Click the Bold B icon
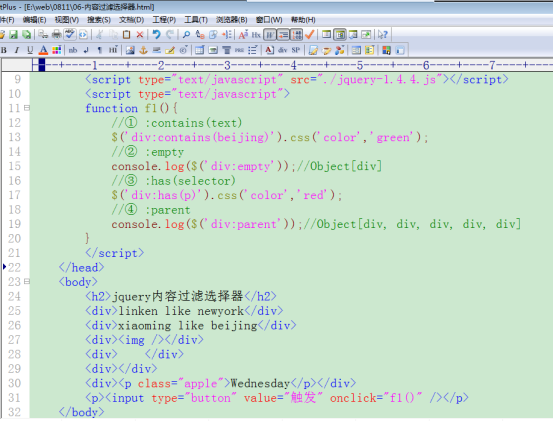554x421 pixels. [x=4, y=50]
